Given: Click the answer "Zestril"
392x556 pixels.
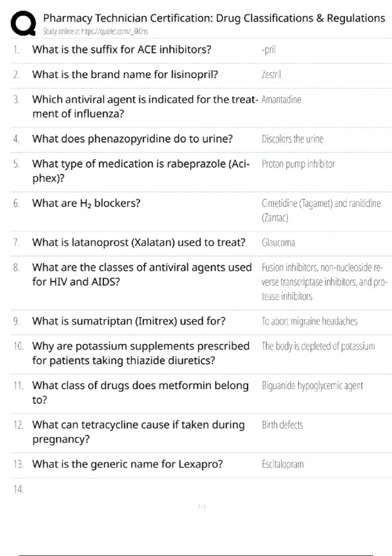Looking at the screenshot, I should tap(271, 75).
